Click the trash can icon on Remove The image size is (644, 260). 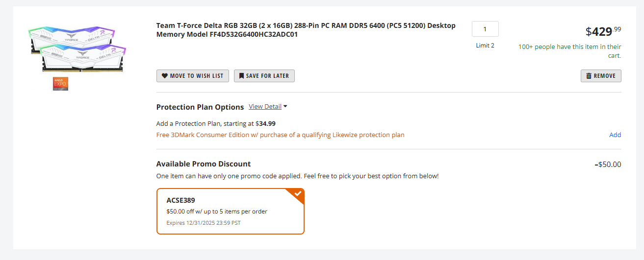[589, 76]
